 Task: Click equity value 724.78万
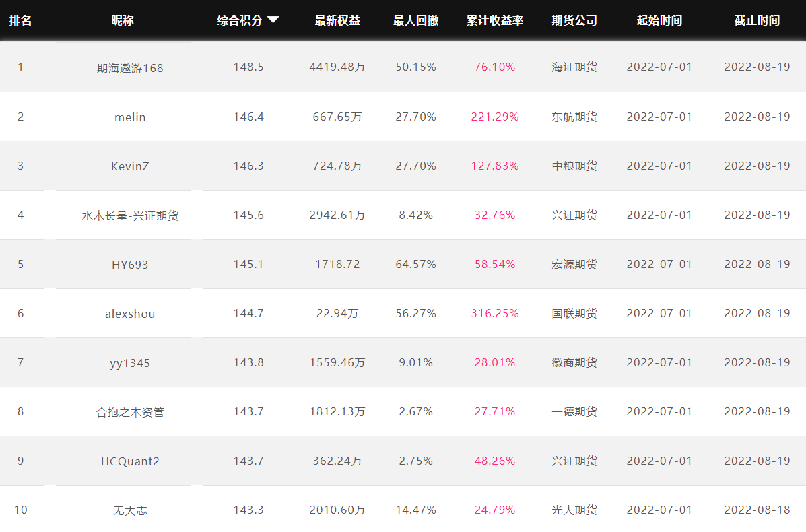(337, 166)
